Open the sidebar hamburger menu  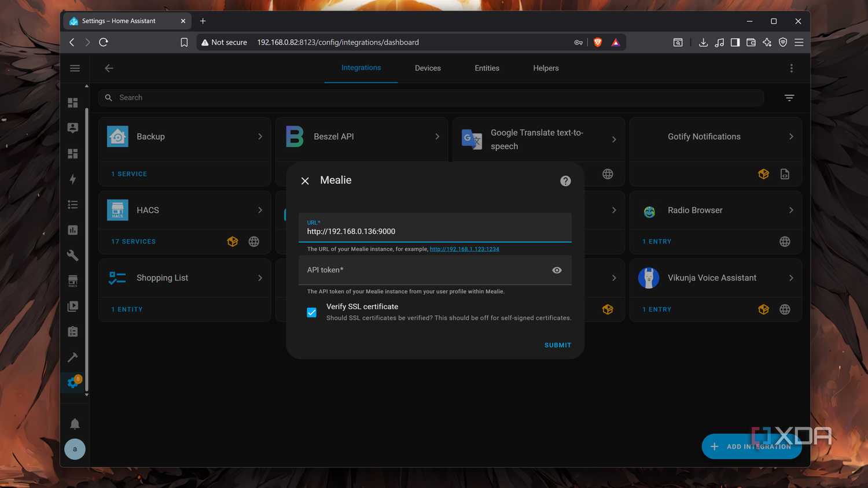[75, 68]
